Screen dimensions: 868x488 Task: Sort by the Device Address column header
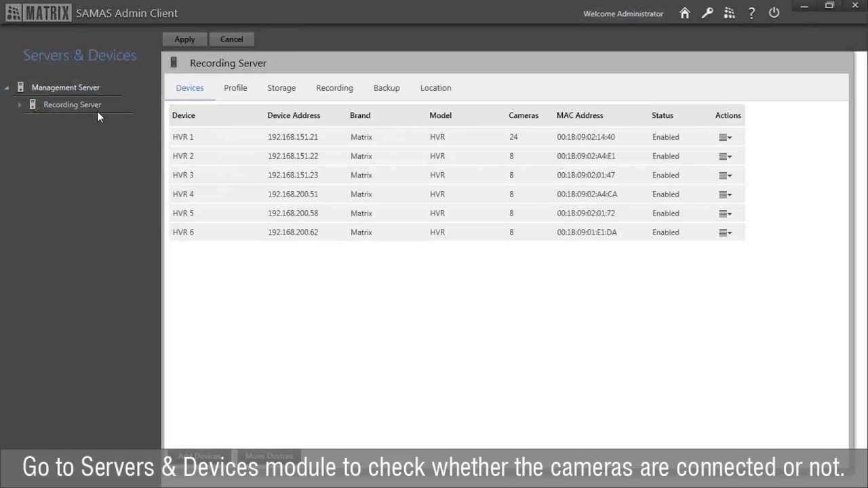[294, 115]
